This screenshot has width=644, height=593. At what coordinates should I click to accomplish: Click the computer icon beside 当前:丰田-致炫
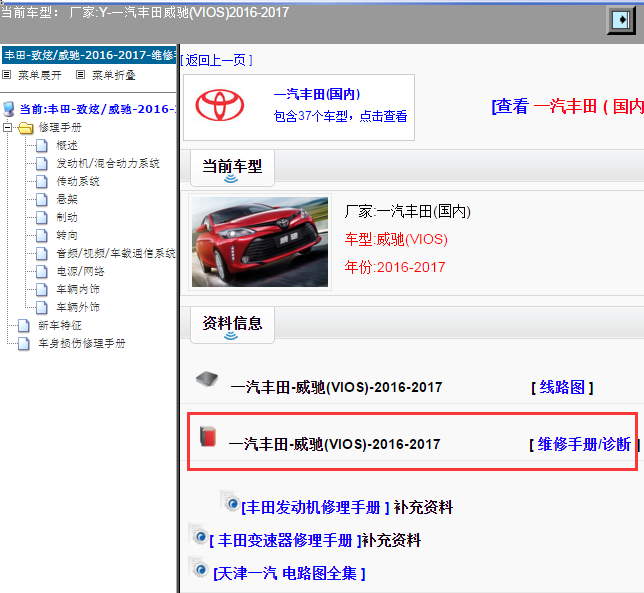point(9,109)
